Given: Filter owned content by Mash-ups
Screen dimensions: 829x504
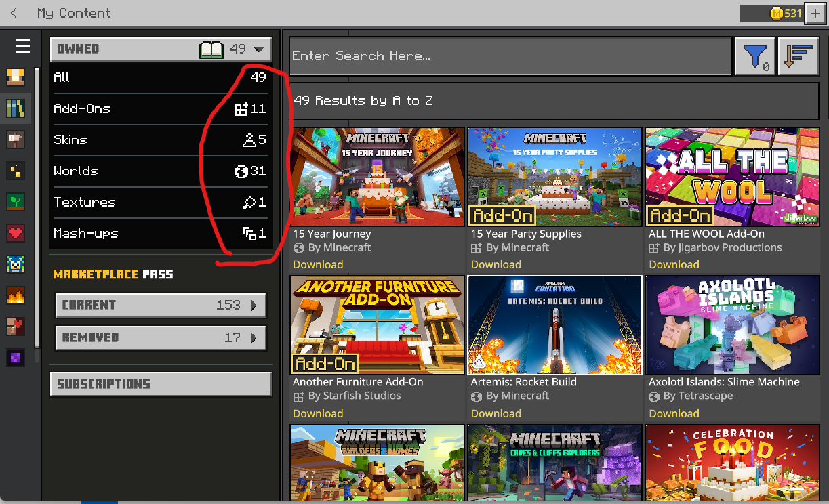Looking at the screenshot, I should tap(161, 233).
